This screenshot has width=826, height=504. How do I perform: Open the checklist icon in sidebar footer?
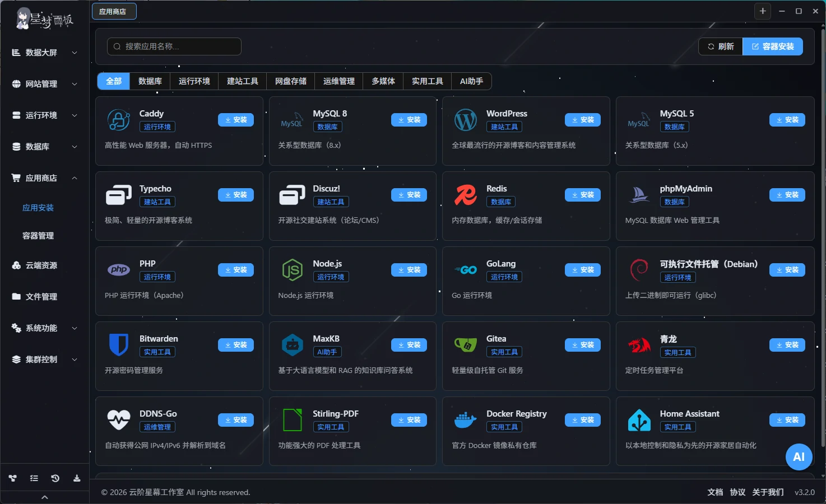coord(34,478)
